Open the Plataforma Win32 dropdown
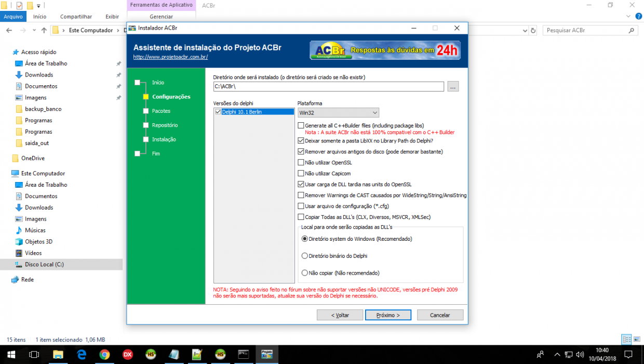 pyautogui.click(x=338, y=112)
